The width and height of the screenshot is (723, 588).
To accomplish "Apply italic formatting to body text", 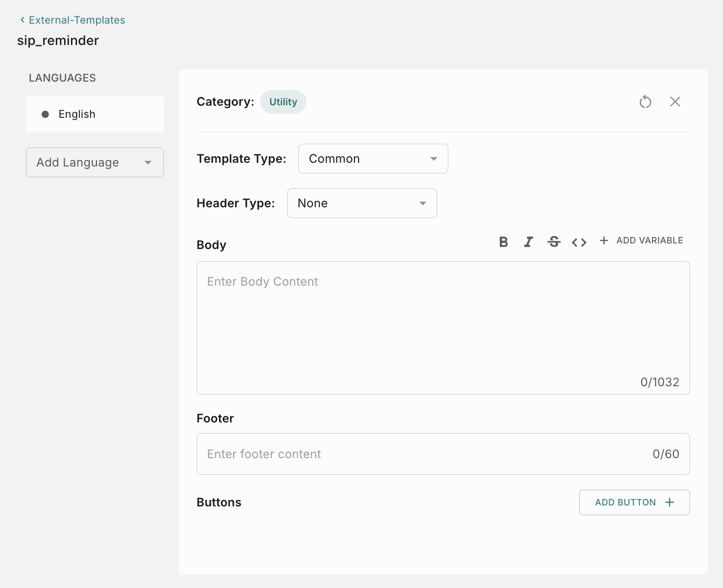I will (529, 242).
